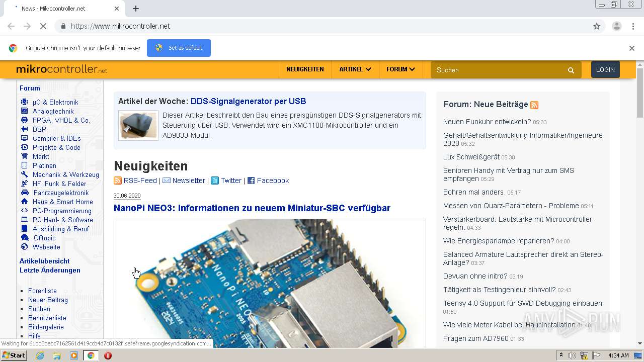Click the Ausbildung & Beruf book icon
Viewport: 644px width, 362px height.
click(24, 229)
